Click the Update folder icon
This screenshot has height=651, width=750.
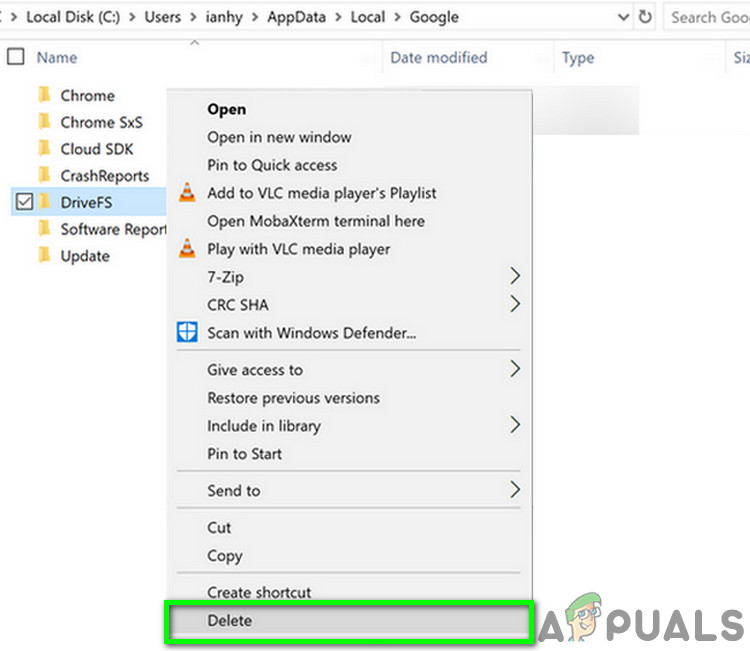click(44, 255)
